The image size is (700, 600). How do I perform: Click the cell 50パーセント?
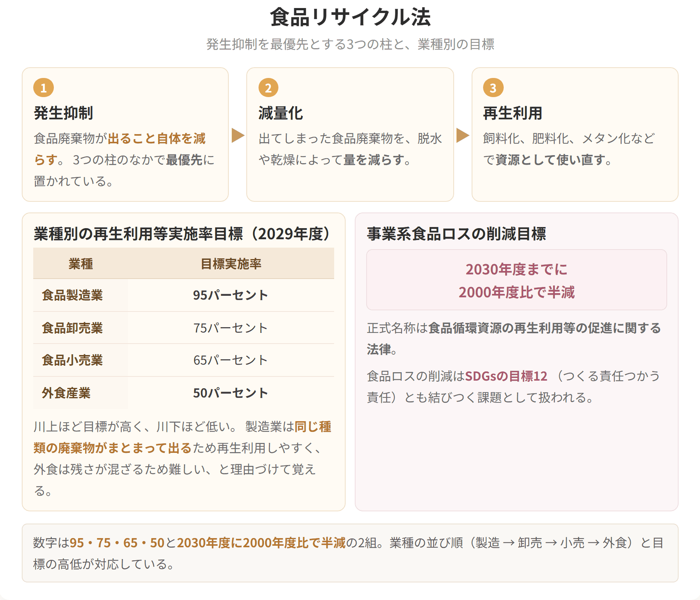point(231,393)
